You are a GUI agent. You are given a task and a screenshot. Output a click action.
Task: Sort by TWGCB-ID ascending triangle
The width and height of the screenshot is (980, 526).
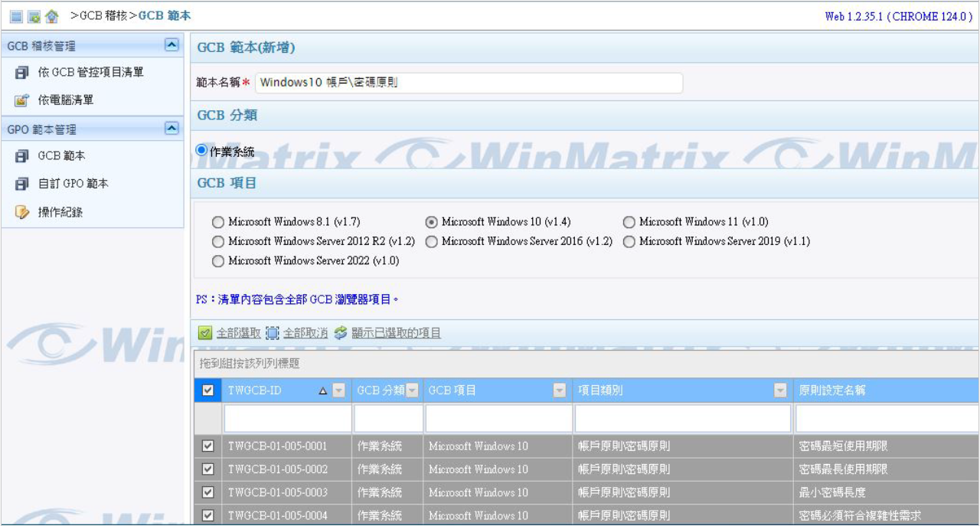[322, 390]
